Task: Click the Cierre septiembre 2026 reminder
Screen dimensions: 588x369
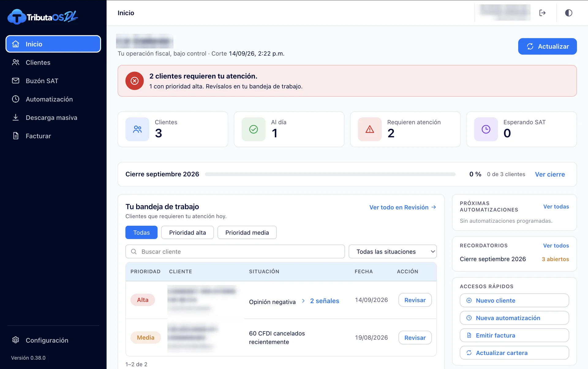Action: click(x=493, y=259)
